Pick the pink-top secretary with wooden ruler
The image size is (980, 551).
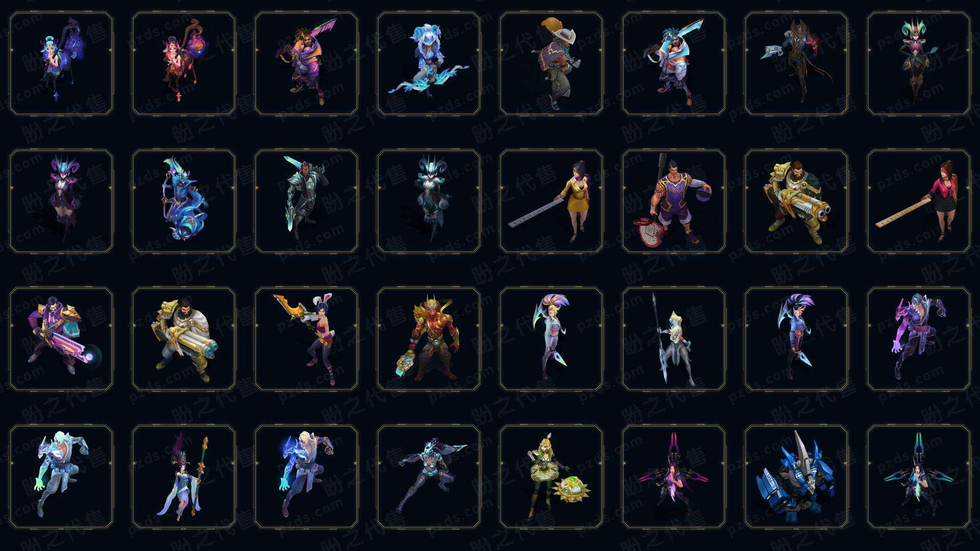[919, 201]
